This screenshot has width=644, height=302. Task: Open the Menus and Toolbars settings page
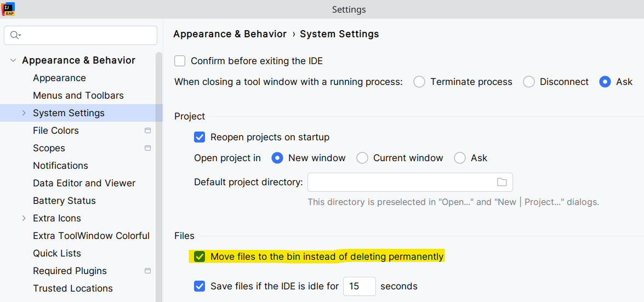tap(78, 95)
